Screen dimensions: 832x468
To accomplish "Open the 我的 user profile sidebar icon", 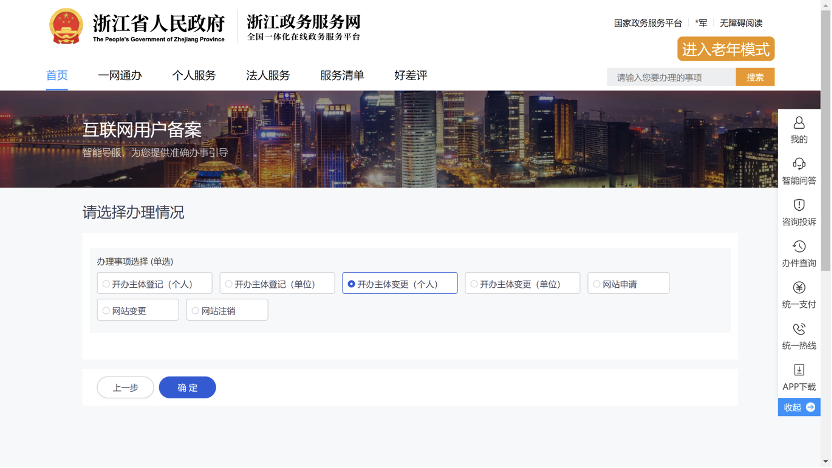I will 798,122.
